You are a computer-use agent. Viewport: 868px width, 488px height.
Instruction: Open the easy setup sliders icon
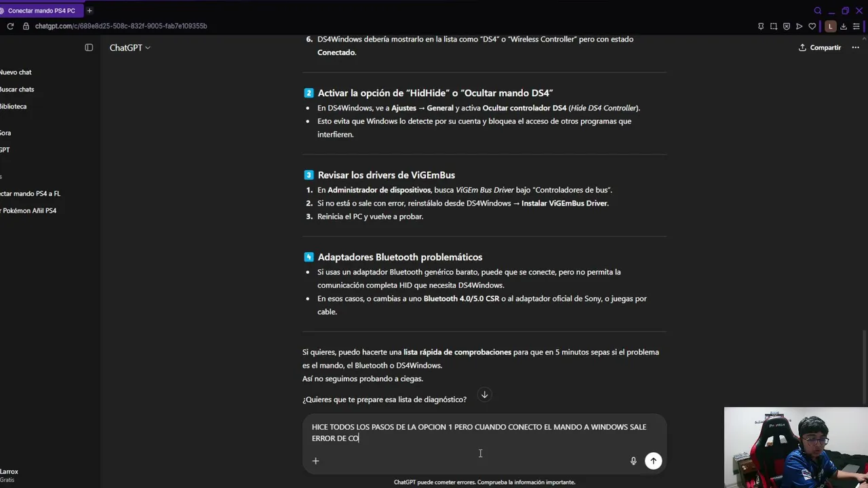click(x=858, y=26)
